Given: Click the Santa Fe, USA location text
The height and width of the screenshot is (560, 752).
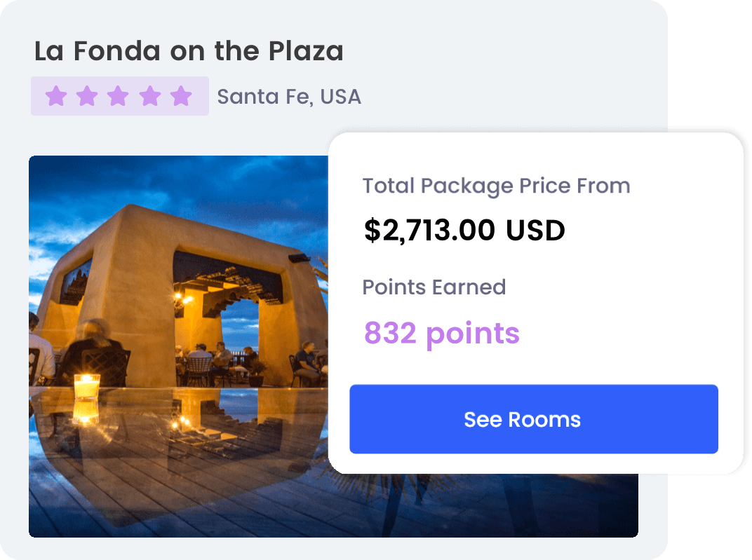Looking at the screenshot, I should [x=289, y=97].
